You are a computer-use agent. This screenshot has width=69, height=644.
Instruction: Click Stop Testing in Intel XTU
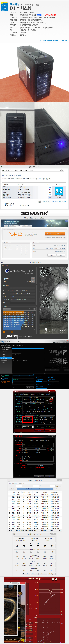(x=17, y=354)
